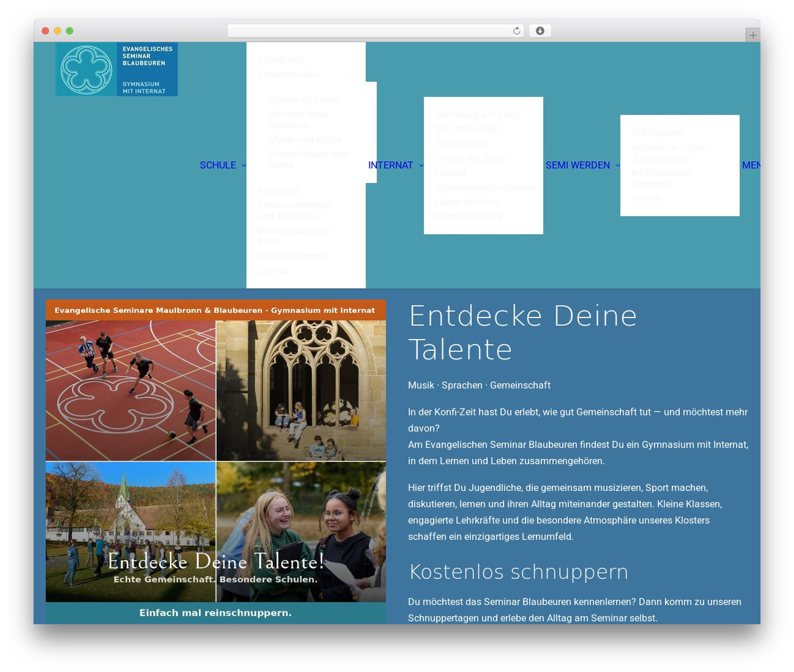794x672 pixels.
Task: Open the SCHULE menu item
Action: click(218, 165)
